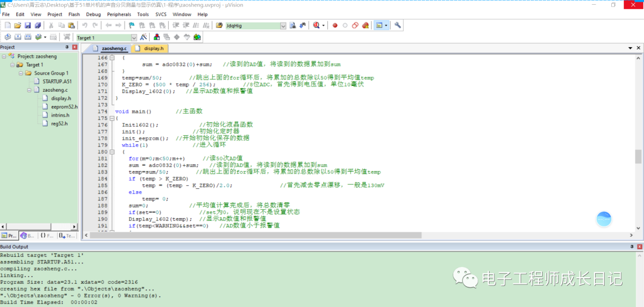Viewport: 644px width, 307px height.
Task: Click the Translate current file icon
Action: tap(8, 38)
